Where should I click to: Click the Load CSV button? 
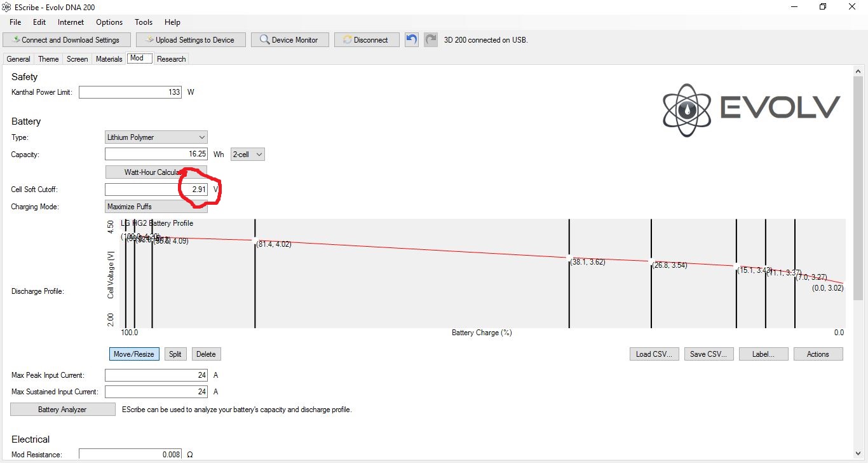click(x=654, y=354)
